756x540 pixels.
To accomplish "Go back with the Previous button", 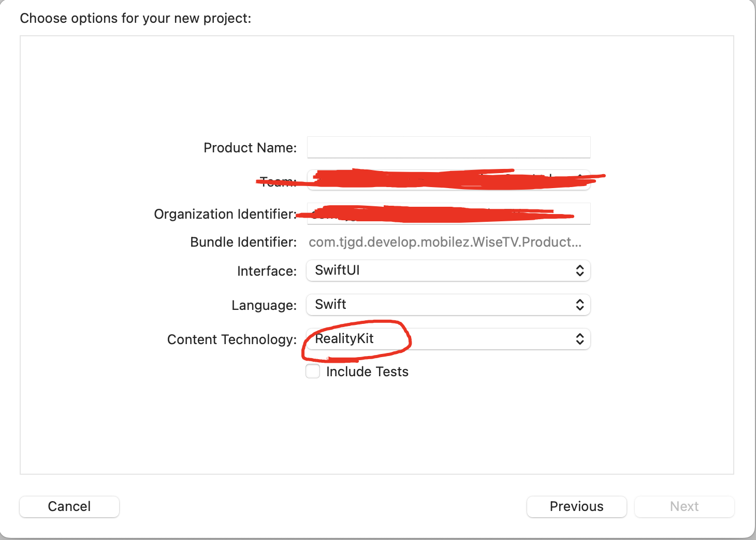I will click(x=576, y=506).
